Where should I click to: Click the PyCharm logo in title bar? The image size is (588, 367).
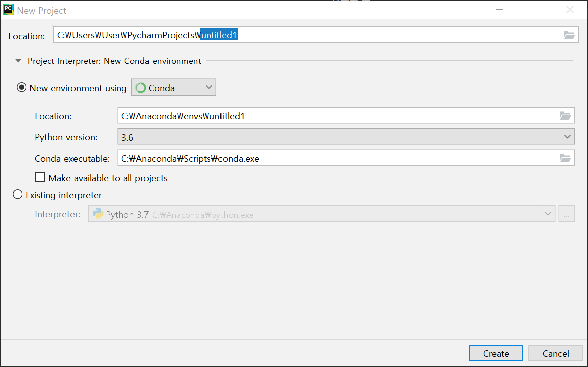pyautogui.click(x=8, y=10)
